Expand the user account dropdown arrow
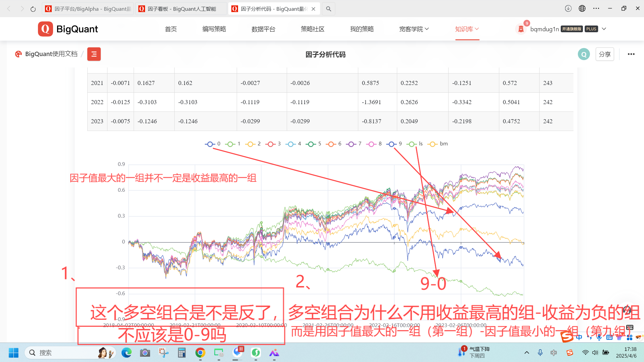 [x=604, y=29]
